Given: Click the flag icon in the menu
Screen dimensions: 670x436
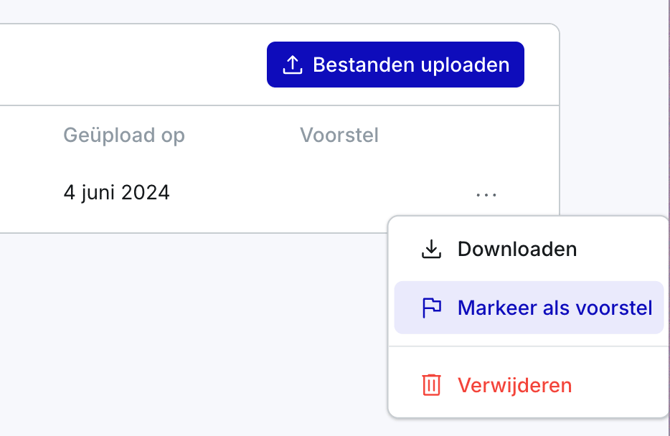Looking at the screenshot, I should (x=431, y=308).
